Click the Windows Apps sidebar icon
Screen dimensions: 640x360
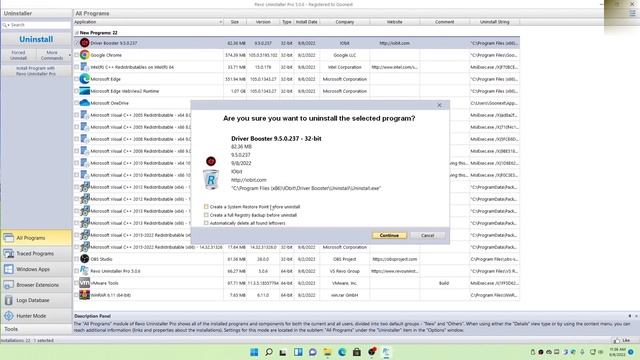point(9,269)
